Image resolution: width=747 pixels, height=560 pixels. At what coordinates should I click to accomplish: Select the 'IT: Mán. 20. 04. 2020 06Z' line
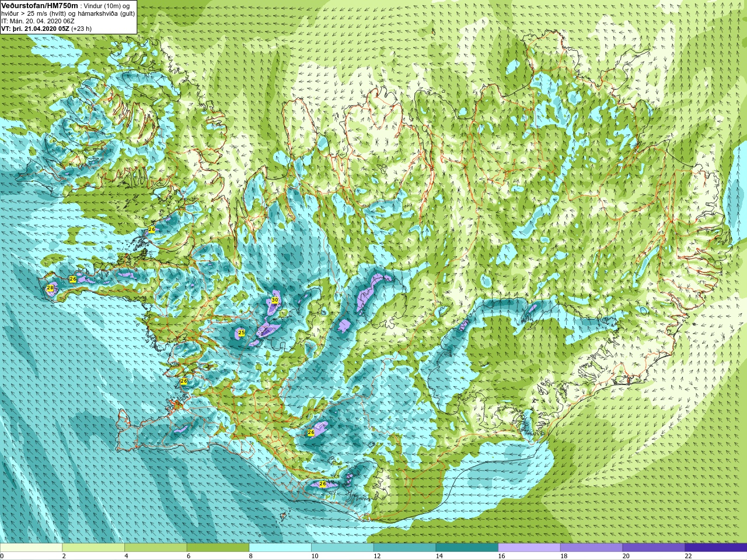pos(38,21)
